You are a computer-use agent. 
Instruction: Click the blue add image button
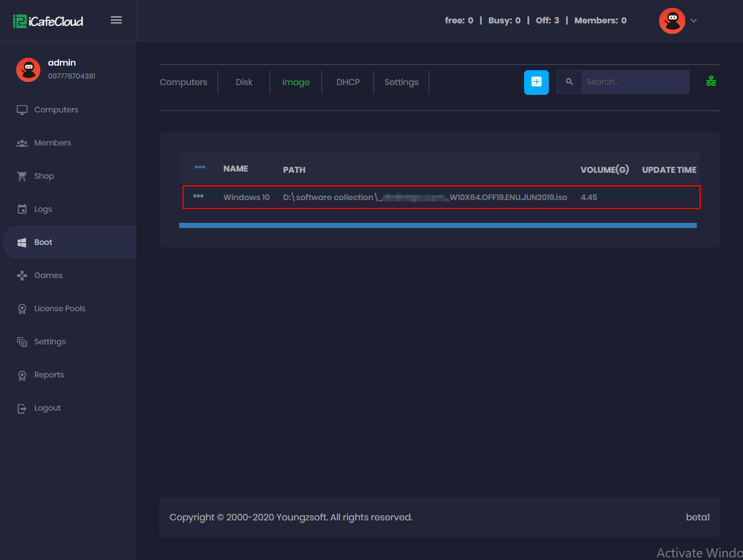[x=536, y=82]
